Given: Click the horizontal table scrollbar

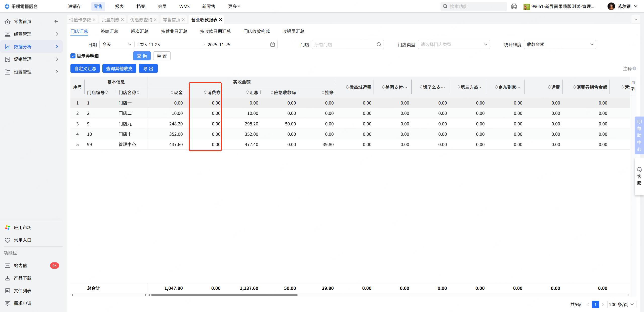Looking at the screenshot, I should (x=224, y=295).
